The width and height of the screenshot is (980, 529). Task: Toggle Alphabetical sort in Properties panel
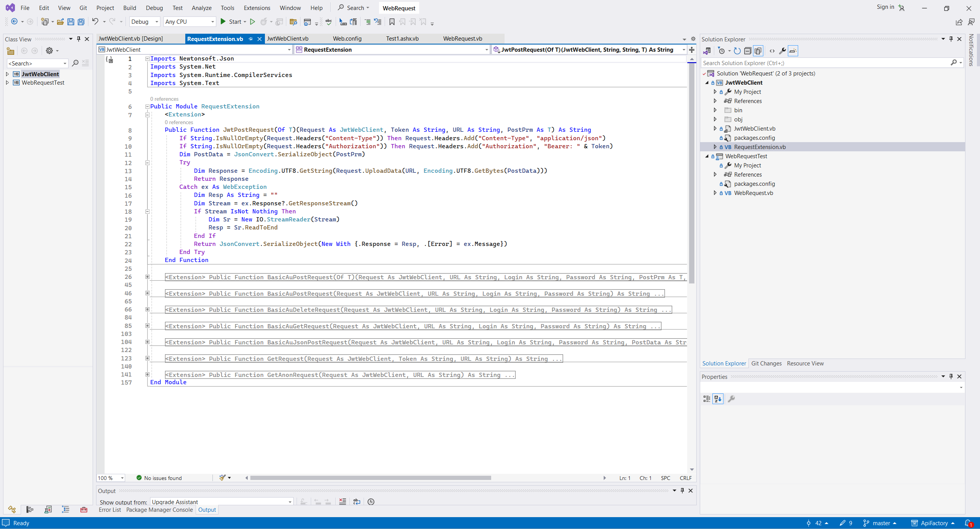(718, 399)
